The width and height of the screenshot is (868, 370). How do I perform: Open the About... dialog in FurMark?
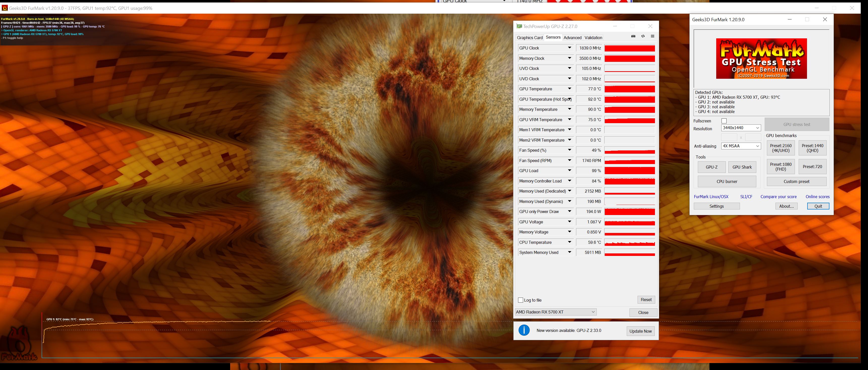pyautogui.click(x=787, y=206)
